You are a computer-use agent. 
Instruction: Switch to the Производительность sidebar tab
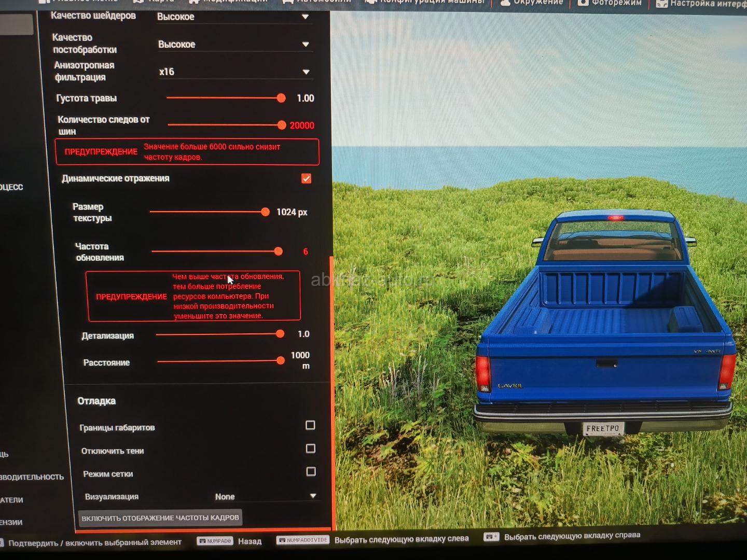pos(31,477)
